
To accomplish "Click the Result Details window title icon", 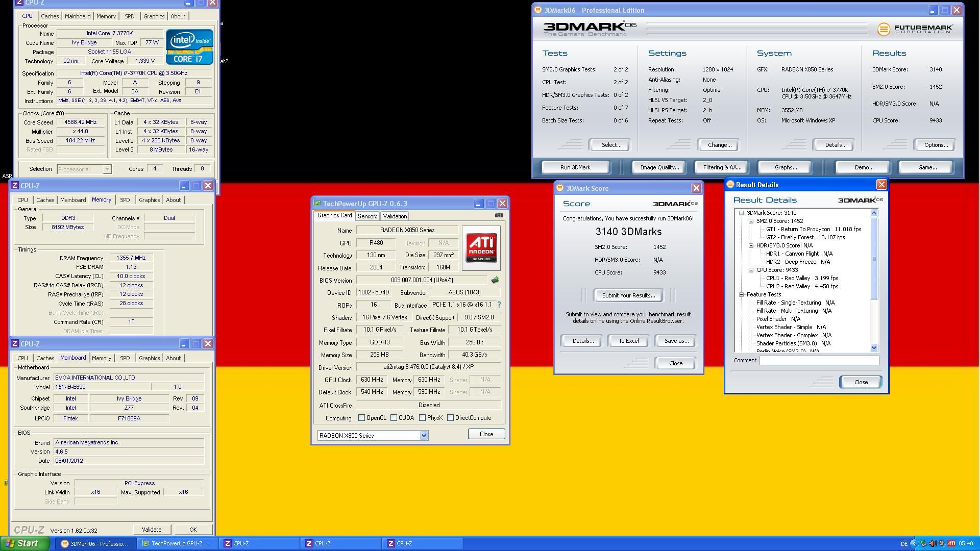I will (730, 185).
